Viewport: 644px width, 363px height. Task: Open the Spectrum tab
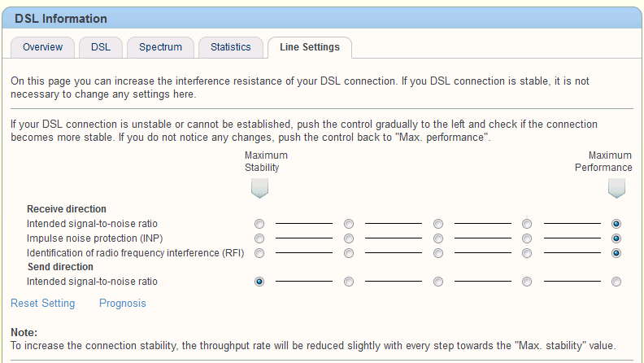pos(160,47)
